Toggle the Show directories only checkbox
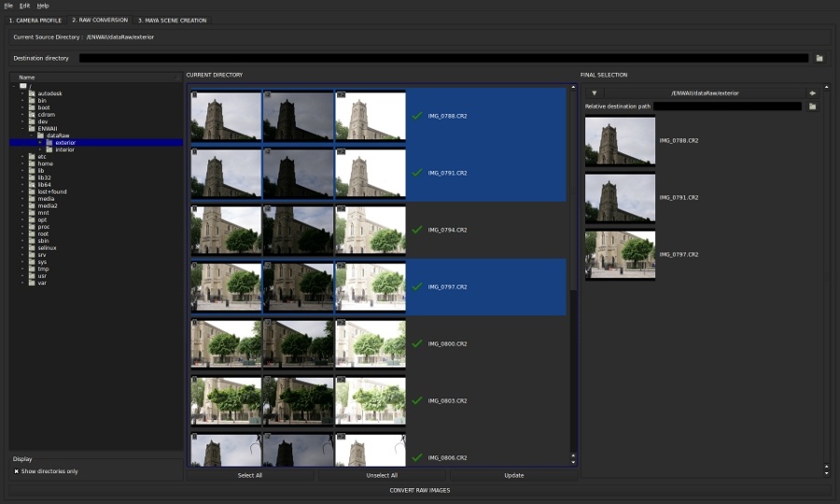This screenshot has width=840, height=504. click(x=17, y=471)
